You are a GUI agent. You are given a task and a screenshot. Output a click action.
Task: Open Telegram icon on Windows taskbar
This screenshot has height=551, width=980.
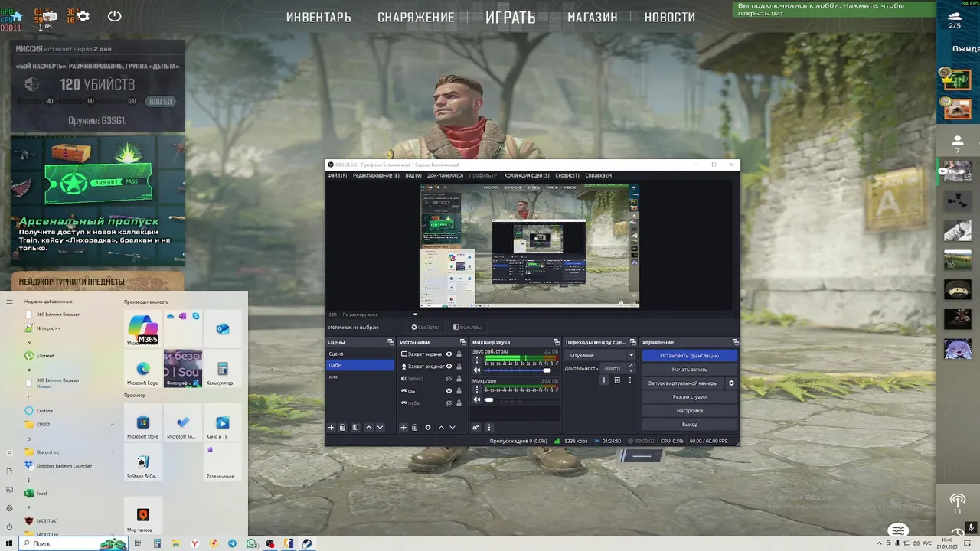232,543
